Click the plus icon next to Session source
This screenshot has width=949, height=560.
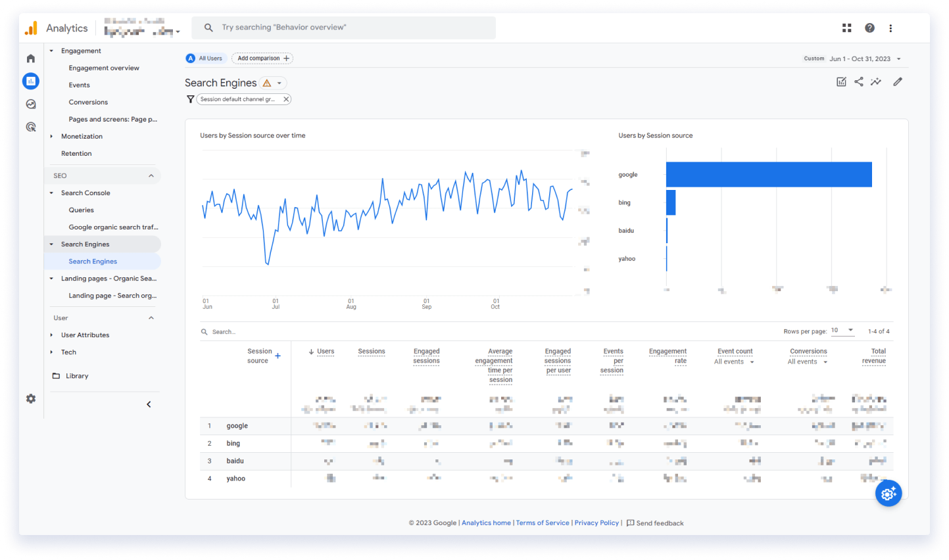point(278,356)
